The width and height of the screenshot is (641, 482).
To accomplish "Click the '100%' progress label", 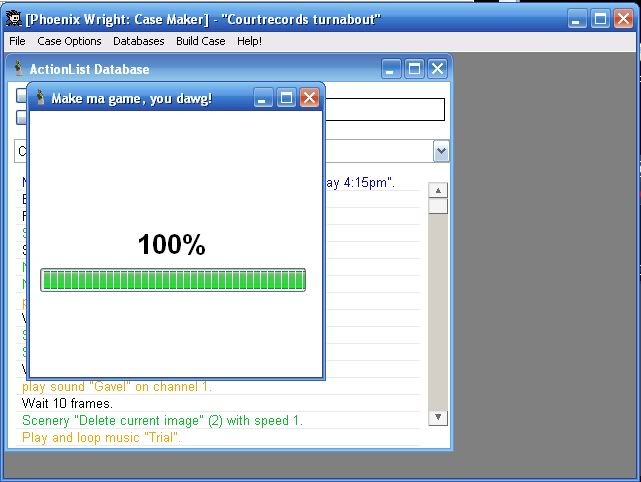I will pos(172,244).
